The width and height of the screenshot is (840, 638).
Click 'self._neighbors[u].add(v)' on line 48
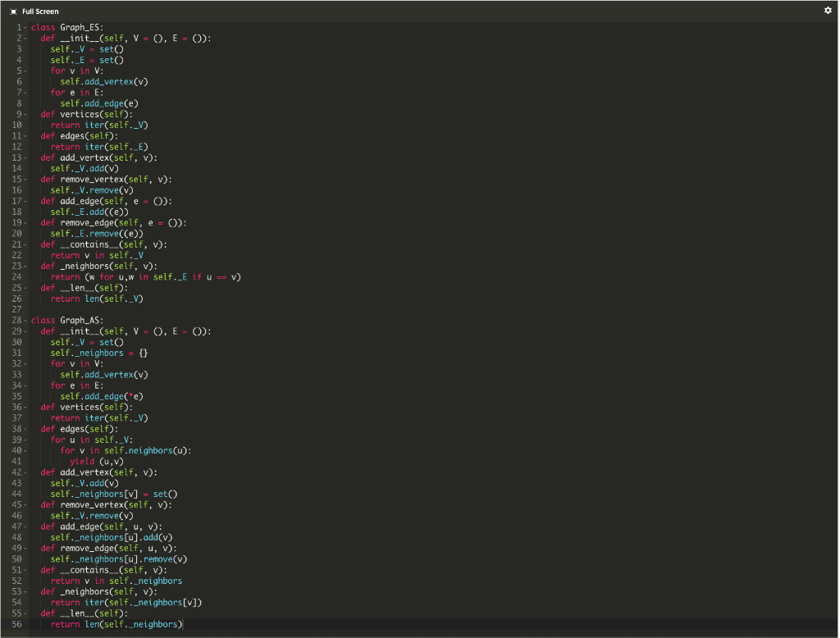(112, 538)
